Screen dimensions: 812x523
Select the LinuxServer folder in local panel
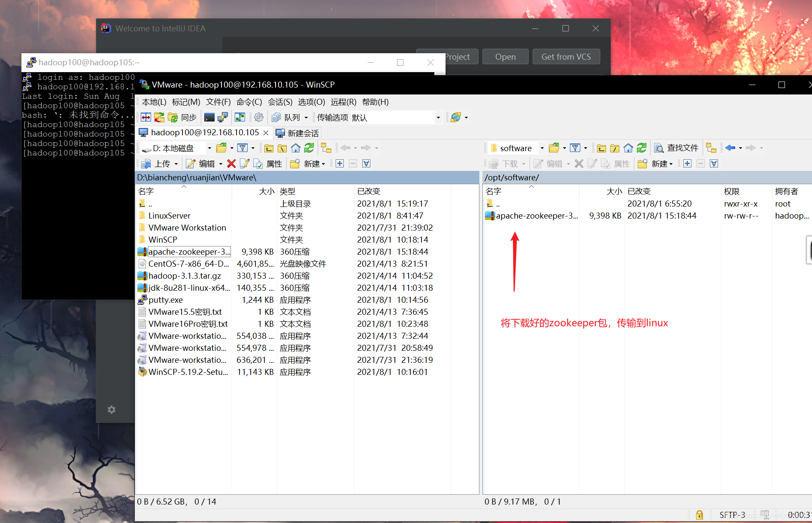[169, 216]
